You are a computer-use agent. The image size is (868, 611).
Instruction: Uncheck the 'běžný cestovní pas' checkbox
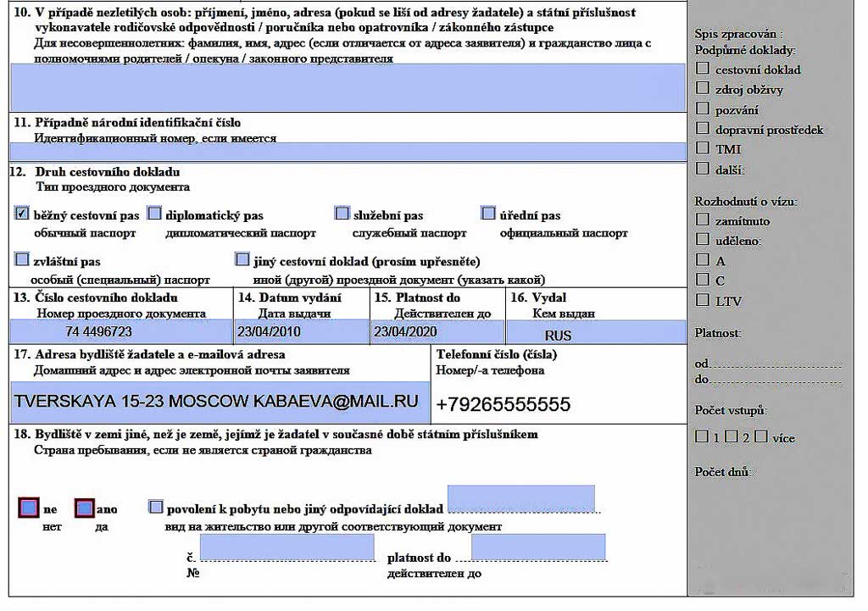[x=21, y=213]
